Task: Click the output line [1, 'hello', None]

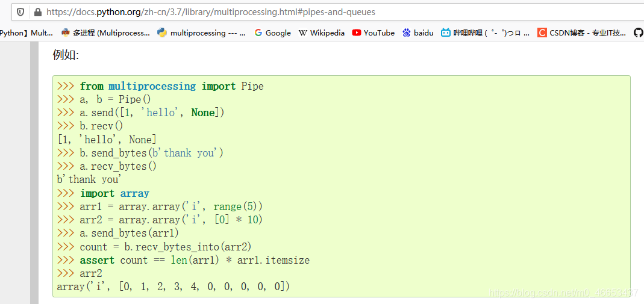Action: (107, 140)
